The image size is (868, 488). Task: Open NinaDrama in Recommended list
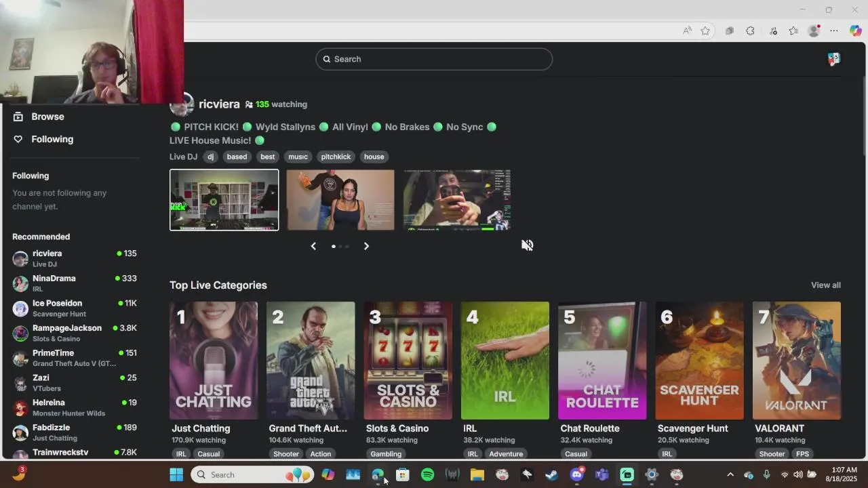pyautogui.click(x=75, y=283)
